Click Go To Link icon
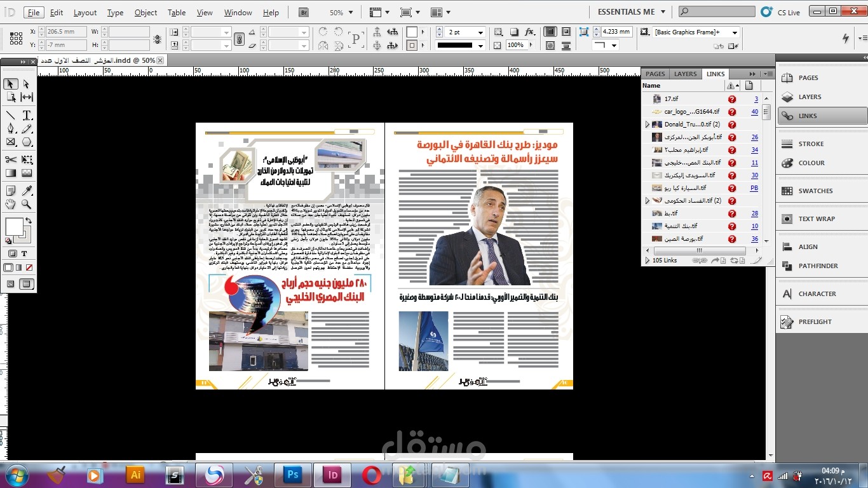 coord(717,261)
